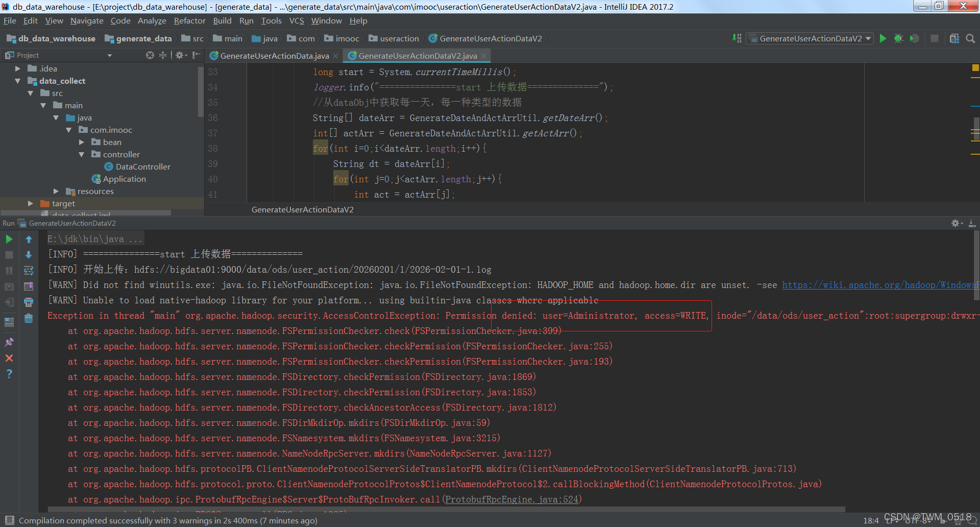The height and width of the screenshot is (527, 980).
Task: Print console output with printer icon
Action: [29, 302]
